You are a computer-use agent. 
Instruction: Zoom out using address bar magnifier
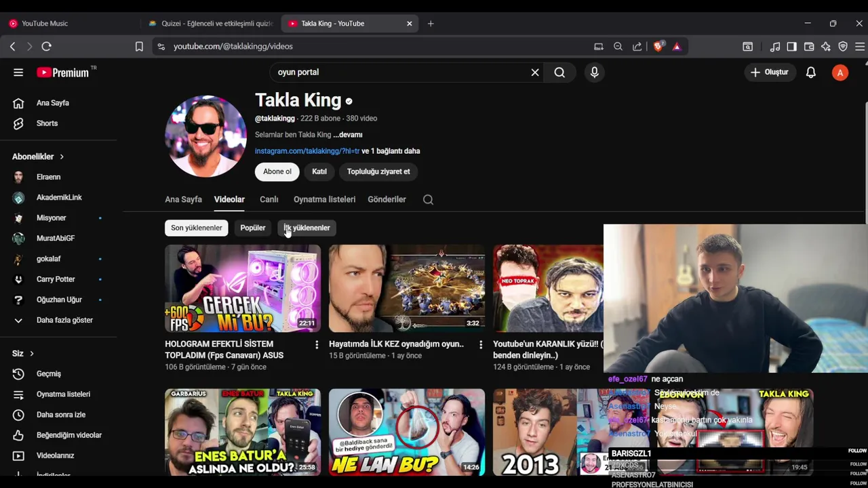click(618, 47)
